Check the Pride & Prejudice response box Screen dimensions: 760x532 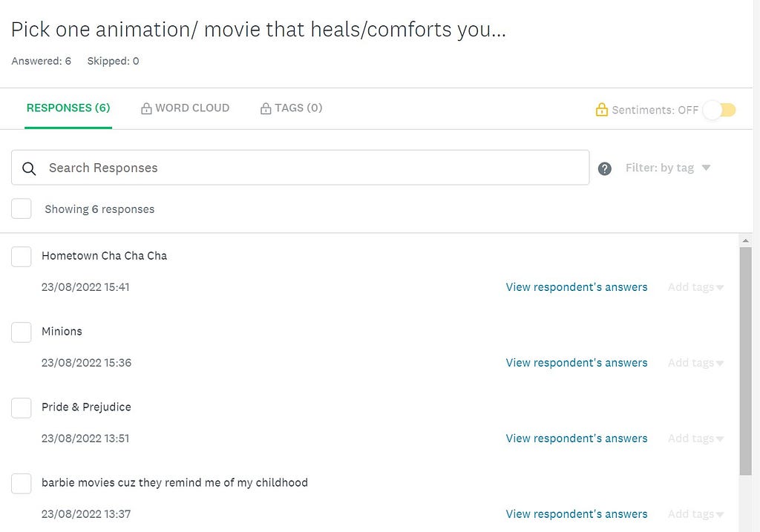(x=22, y=407)
